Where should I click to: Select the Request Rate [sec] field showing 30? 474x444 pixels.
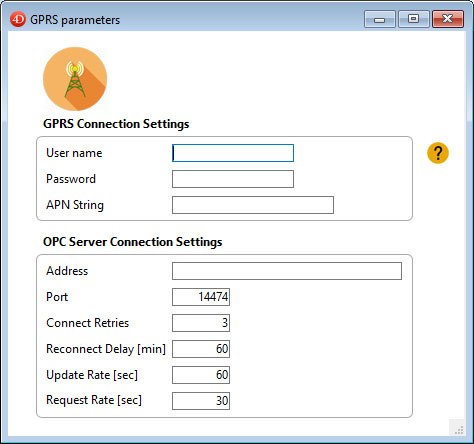(x=201, y=401)
